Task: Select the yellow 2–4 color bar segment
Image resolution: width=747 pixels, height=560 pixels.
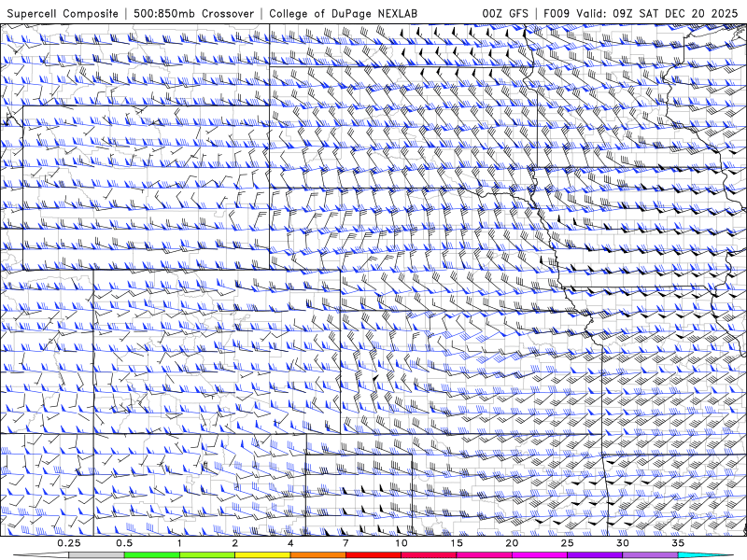Action: click(262, 555)
